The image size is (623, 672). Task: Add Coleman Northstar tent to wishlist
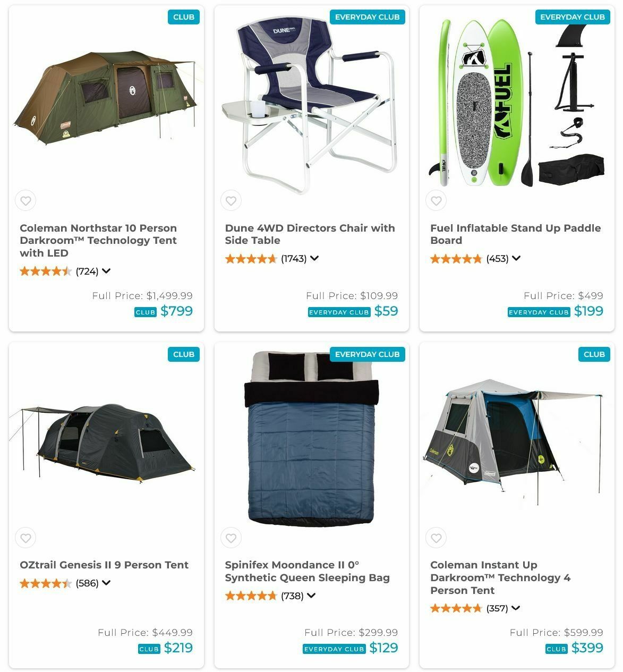pyautogui.click(x=25, y=201)
